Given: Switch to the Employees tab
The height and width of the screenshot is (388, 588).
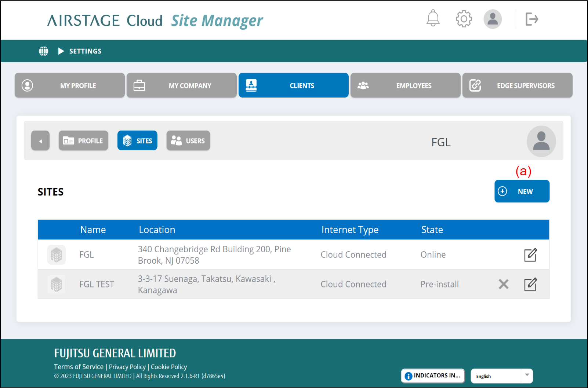Looking at the screenshot, I should (x=405, y=85).
